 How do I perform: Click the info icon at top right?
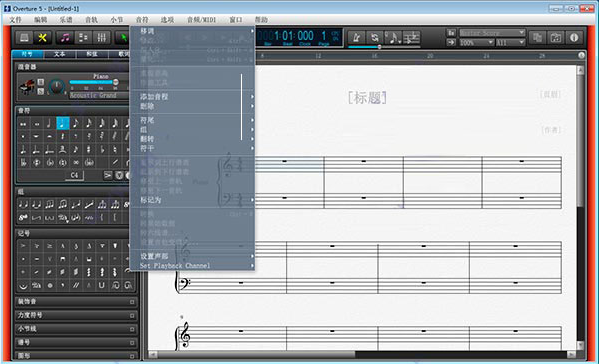tap(574, 37)
